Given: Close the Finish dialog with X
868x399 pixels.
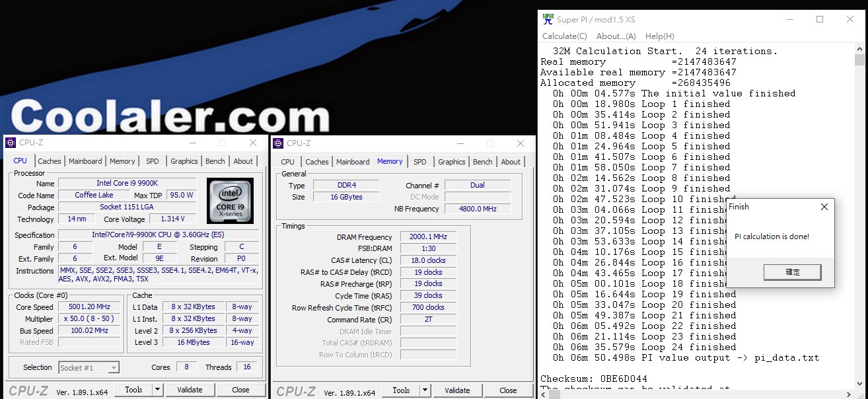Looking at the screenshot, I should pyautogui.click(x=824, y=207).
